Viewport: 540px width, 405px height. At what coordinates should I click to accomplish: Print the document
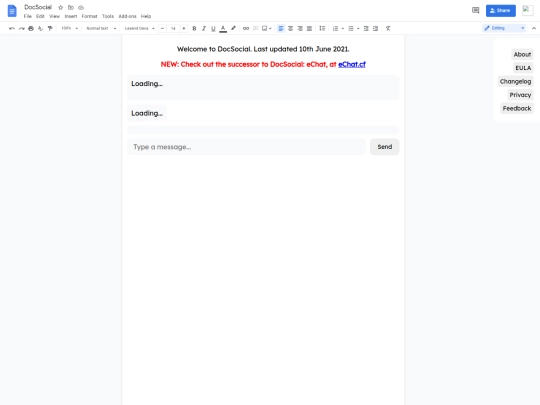pyautogui.click(x=31, y=28)
